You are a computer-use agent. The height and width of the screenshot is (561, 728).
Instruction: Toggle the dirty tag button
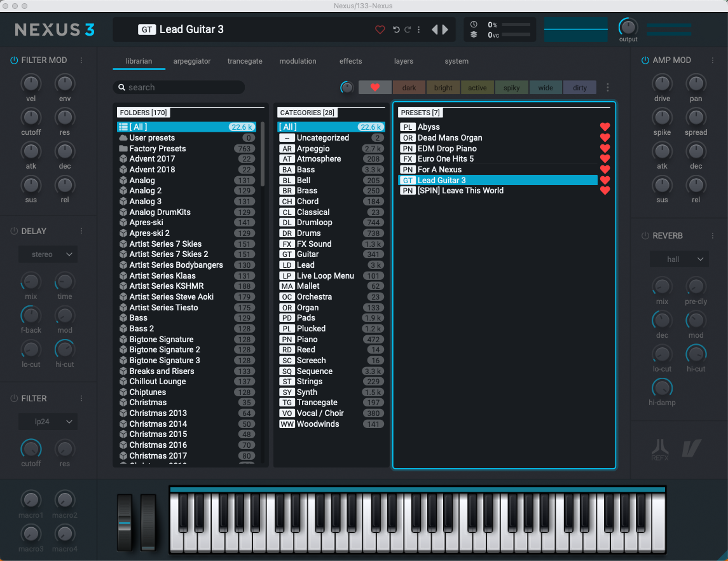[580, 88]
